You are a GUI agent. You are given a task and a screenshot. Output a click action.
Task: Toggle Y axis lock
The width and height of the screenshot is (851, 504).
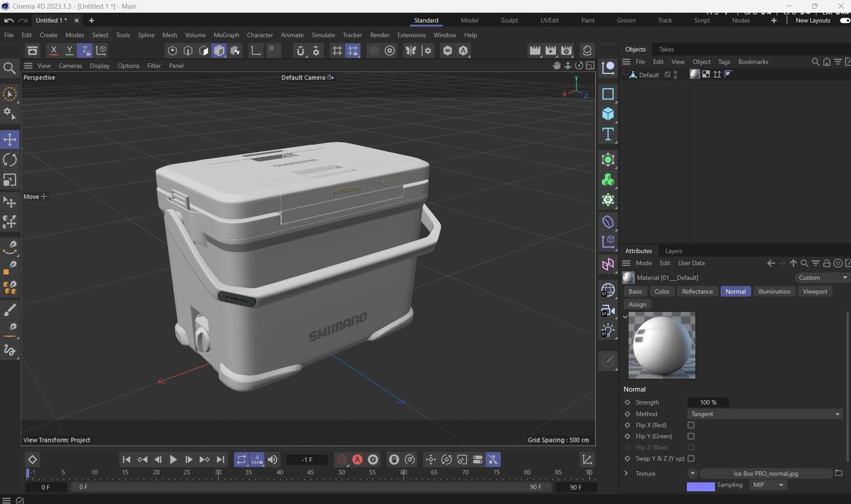pyautogui.click(x=69, y=50)
